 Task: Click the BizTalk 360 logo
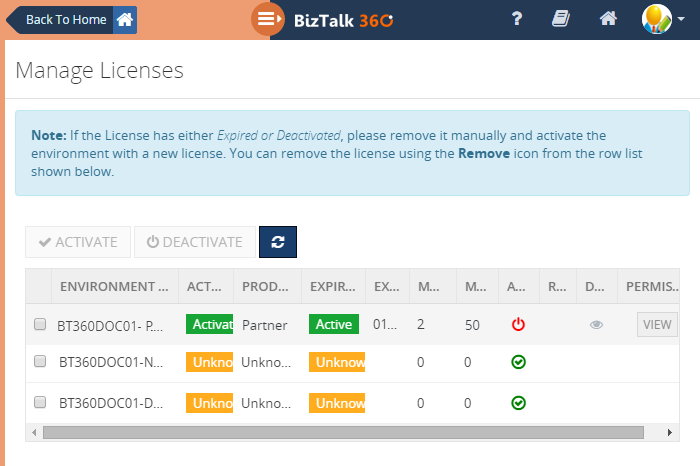point(343,20)
